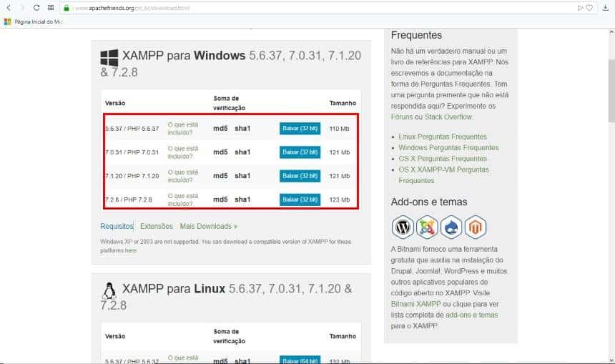Click the WordPress add-on icon
The height and width of the screenshot is (364, 615).
coord(403,227)
